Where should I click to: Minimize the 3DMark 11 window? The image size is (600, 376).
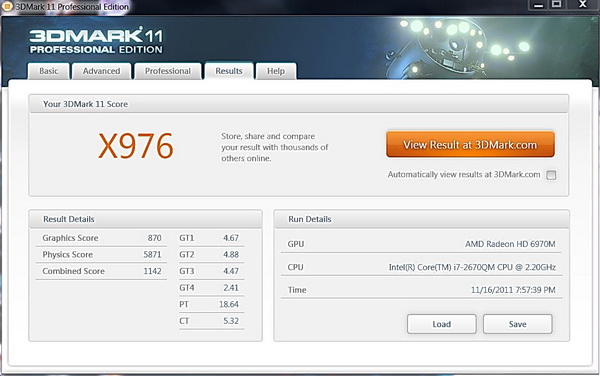click(539, 5)
